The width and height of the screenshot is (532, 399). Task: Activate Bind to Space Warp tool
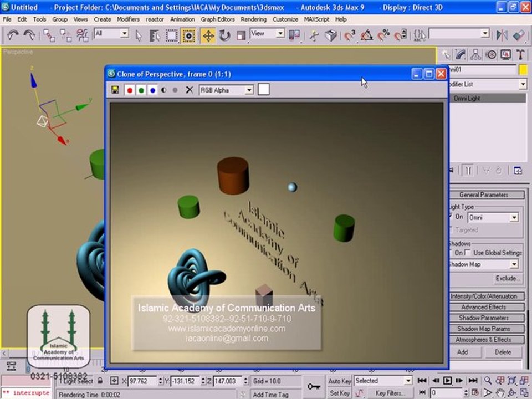pyautogui.click(x=82, y=35)
